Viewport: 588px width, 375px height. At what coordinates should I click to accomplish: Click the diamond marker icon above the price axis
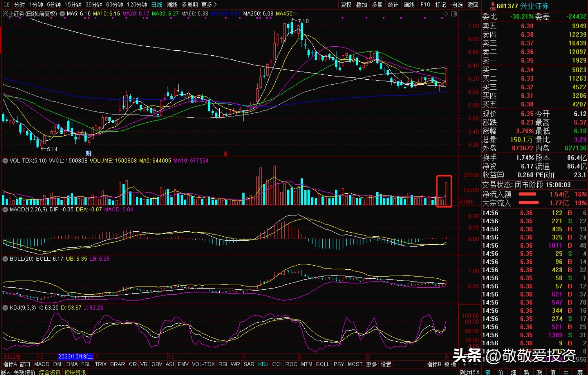tap(446, 14)
